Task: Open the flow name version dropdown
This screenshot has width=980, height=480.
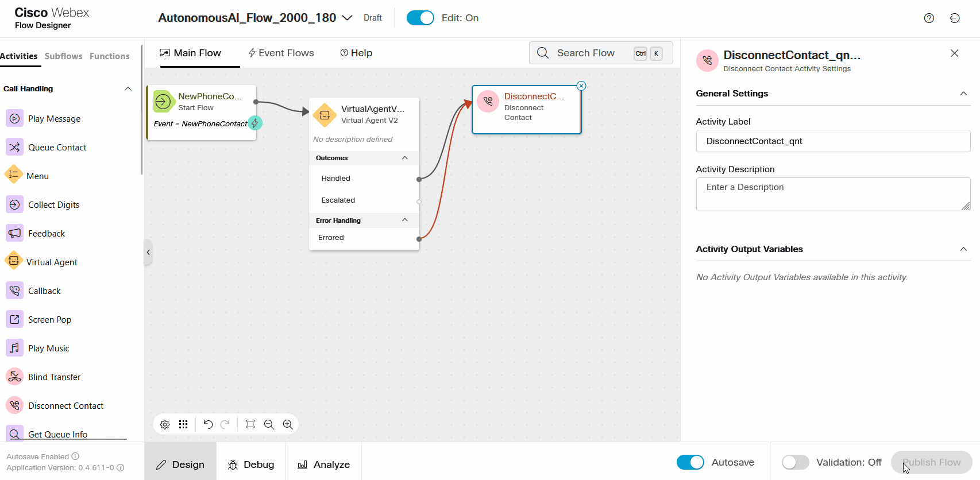Action: click(x=347, y=18)
